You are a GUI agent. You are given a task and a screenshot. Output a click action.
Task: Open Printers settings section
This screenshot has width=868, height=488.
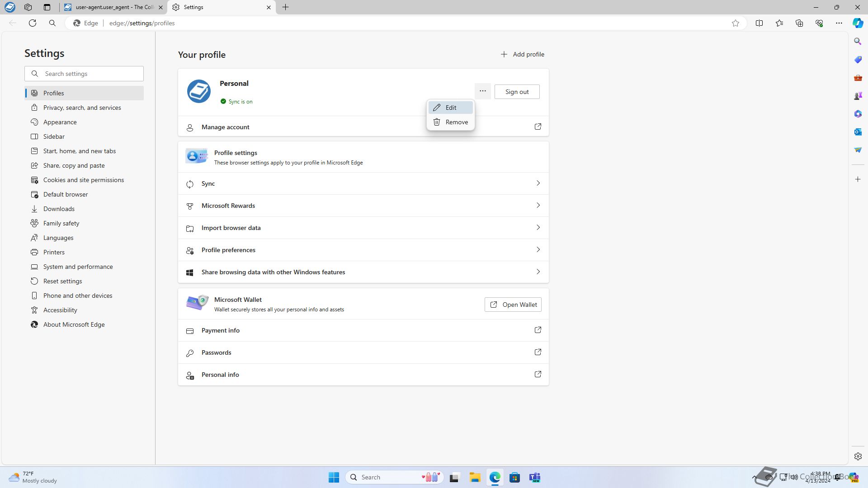84,252
